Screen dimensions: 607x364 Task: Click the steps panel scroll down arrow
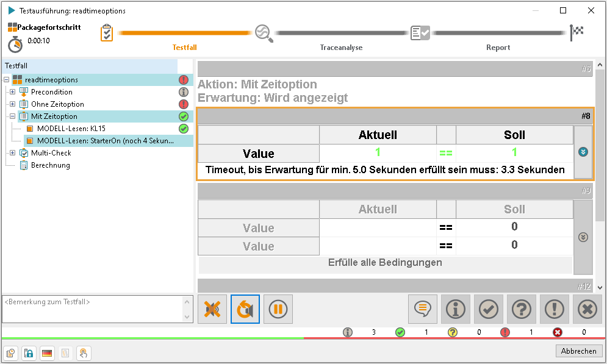point(600,287)
